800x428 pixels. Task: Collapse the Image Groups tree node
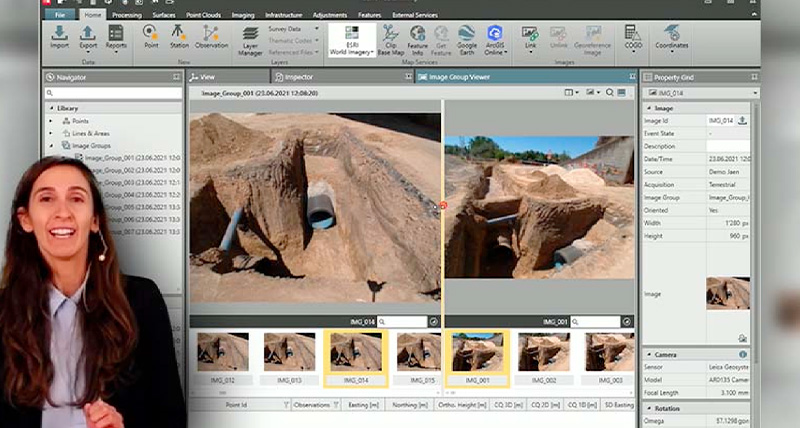click(52, 145)
